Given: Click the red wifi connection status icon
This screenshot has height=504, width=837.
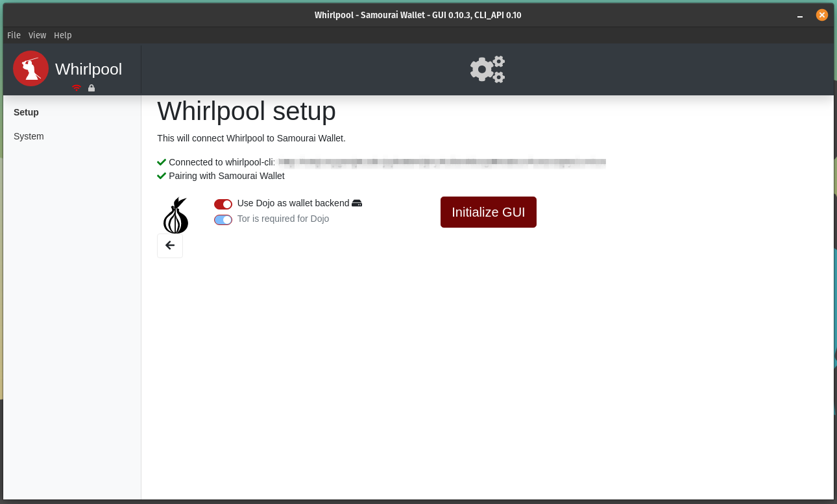Looking at the screenshot, I should pos(77,88).
